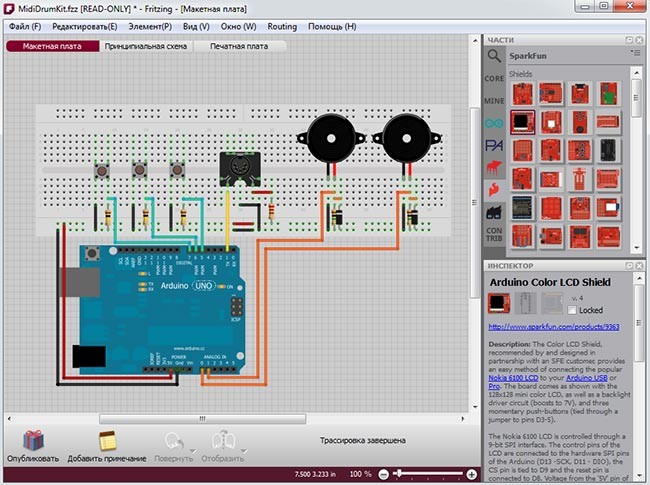Float the Inspector panel

pyautogui.click(x=629, y=265)
